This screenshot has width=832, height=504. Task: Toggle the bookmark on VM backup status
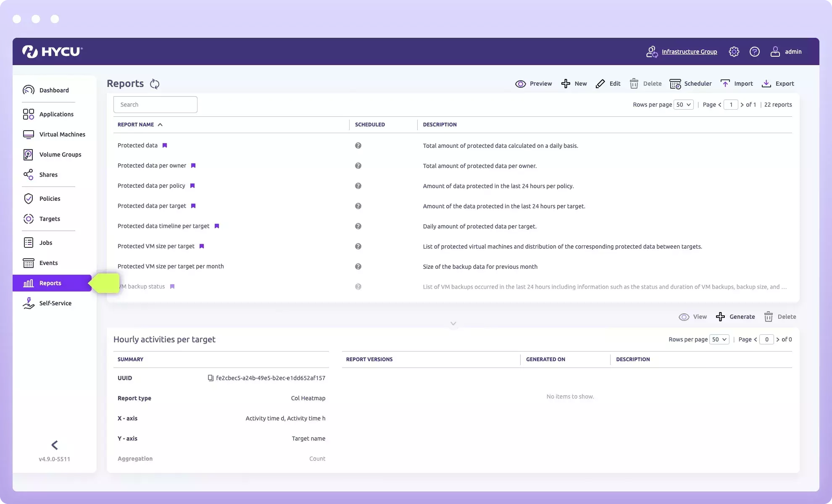(x=172, y=286)
